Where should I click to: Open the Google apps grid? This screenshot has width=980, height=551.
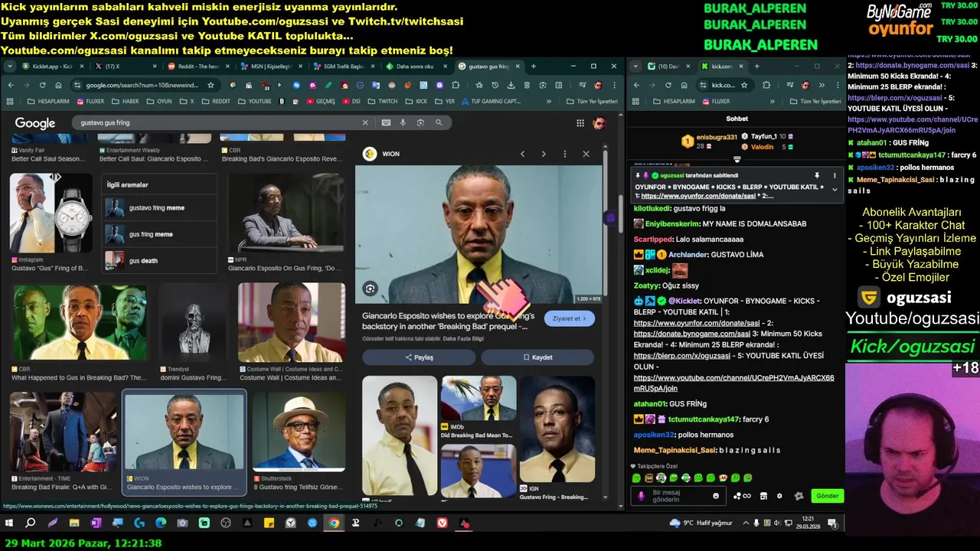click(x=580, y=122)
